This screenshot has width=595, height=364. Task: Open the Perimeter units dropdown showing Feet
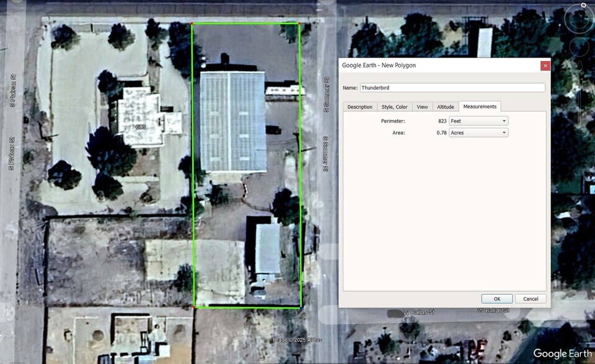point(478,121)
